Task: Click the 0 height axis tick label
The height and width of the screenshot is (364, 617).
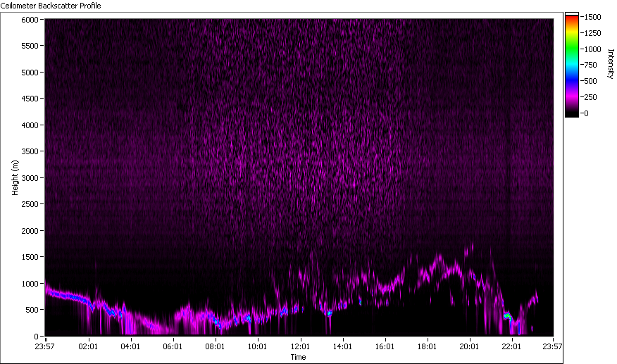Action: coord(36,336)
